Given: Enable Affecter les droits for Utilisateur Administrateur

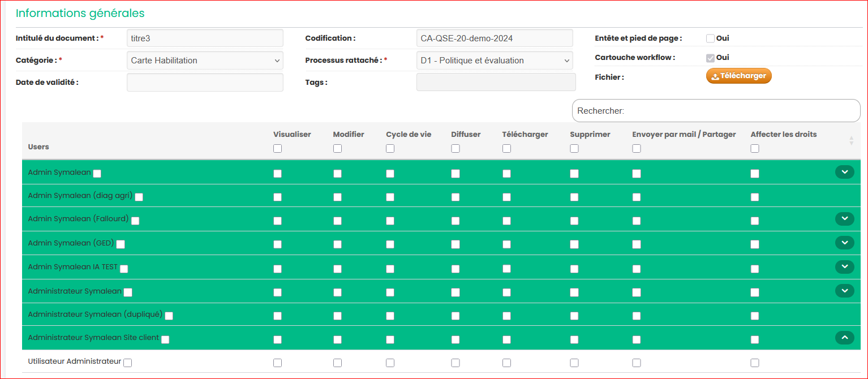Looking at the screenshot, I should [755, 363].
